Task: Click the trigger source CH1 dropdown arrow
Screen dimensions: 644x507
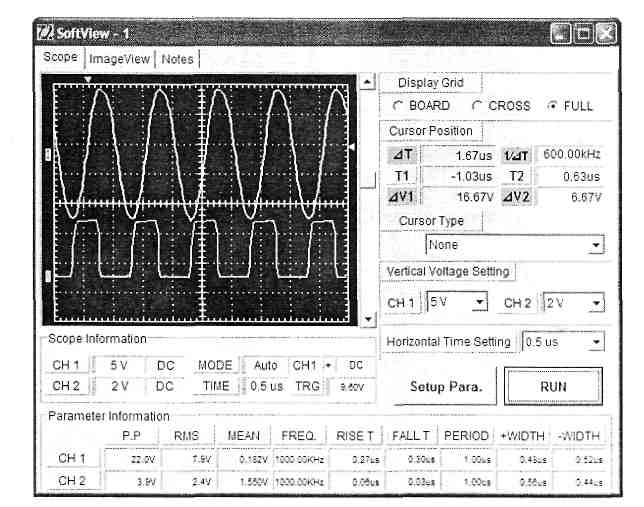Action: (x=329, y=365)
